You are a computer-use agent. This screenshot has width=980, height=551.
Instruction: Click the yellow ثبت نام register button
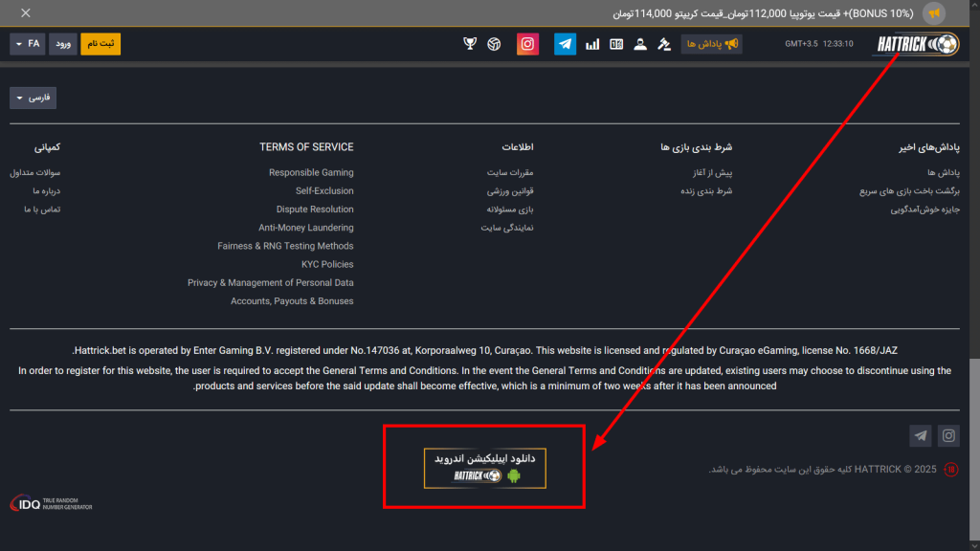[x=100, y=43]
